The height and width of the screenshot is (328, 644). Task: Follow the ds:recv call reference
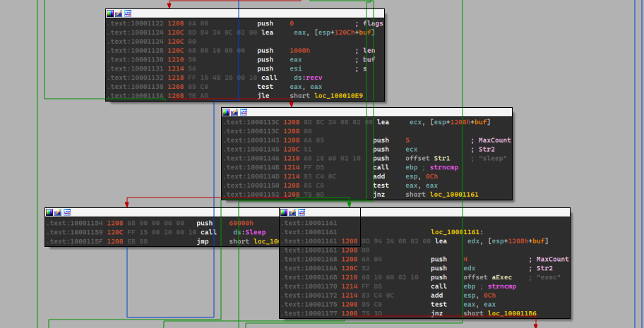(307, 77)
